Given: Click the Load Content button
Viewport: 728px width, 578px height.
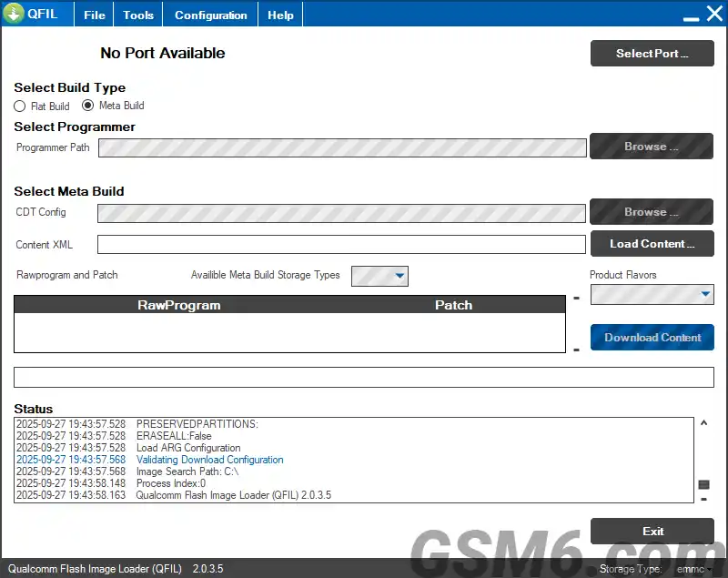Looking at the screenshot, I should pos(652,244).
